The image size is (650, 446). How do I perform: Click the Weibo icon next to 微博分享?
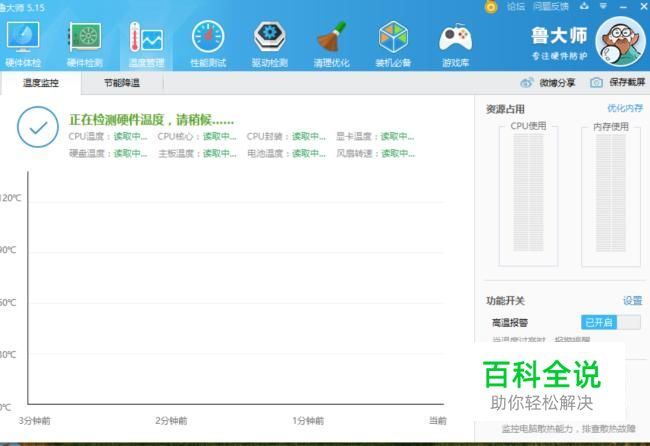pyautogui.click(x=526, y=82)
